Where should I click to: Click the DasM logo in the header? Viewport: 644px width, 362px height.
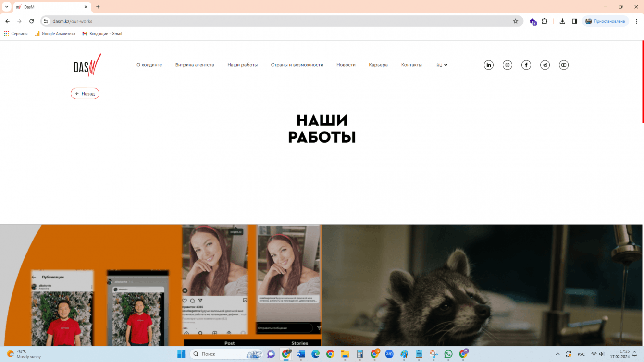pos(87,65)
